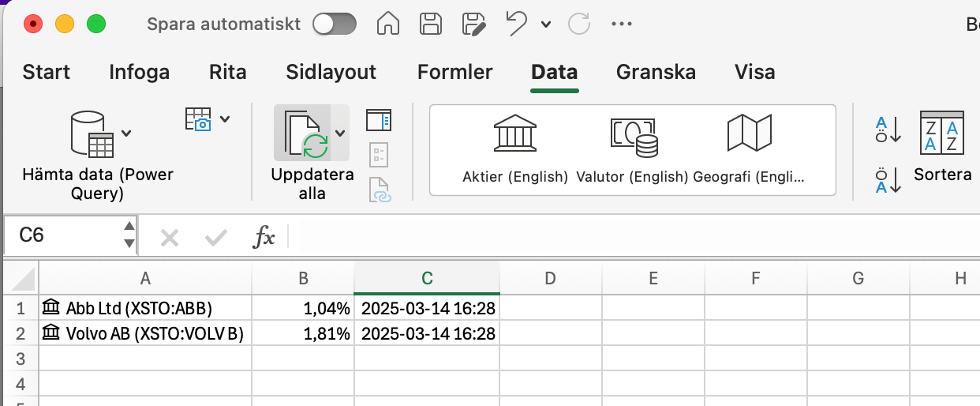
Task: Click the Undo arrow icon
Action: coord(516,24)
